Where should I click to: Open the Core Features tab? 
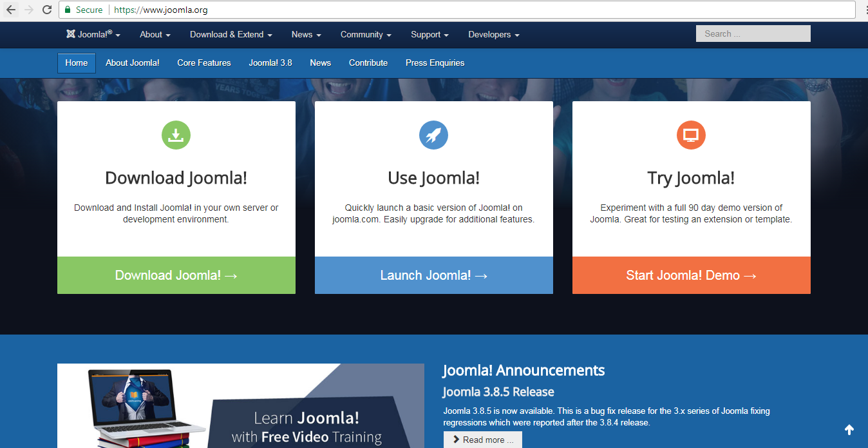pyautogui.click(x=204, y=63)
